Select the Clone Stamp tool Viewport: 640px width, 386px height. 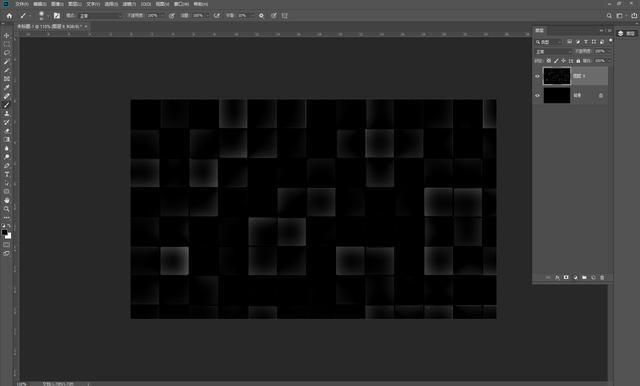[x=7, y=113]
